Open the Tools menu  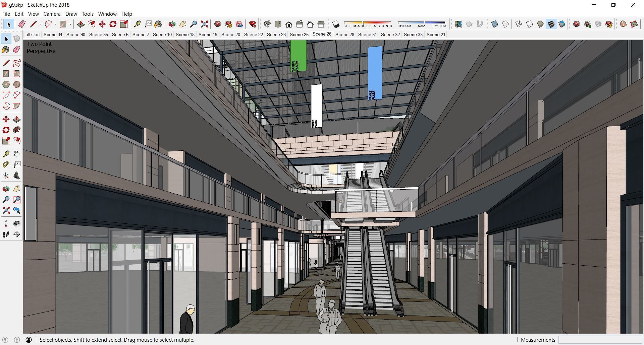point(88,14)
